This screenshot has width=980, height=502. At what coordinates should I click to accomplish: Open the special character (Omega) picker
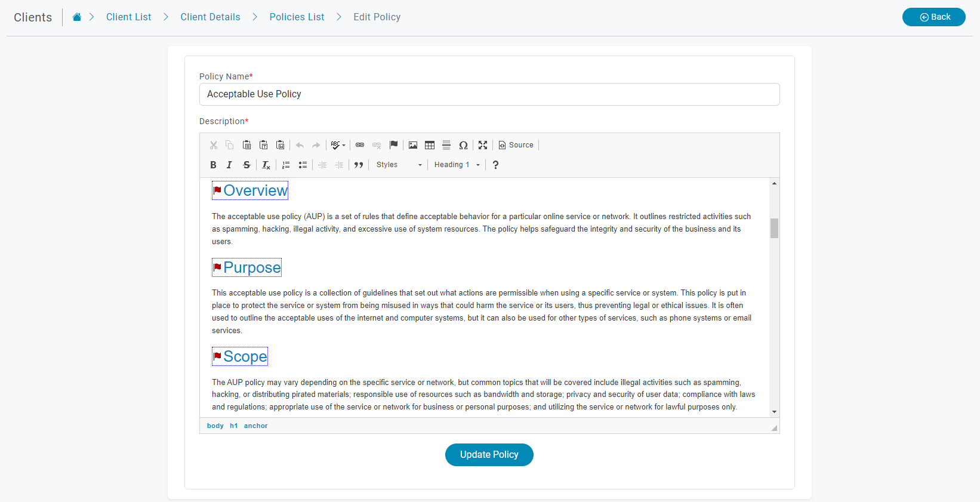click(463, 145)
